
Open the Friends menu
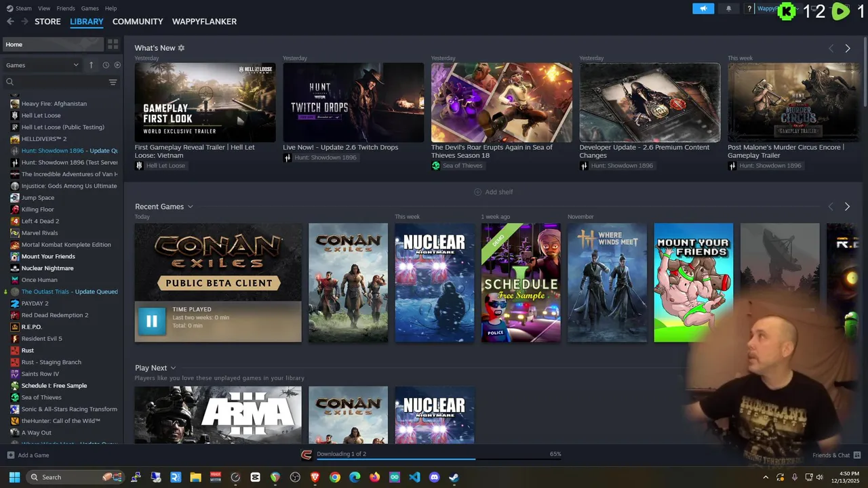pyautogui.click(x=66, y=8)
